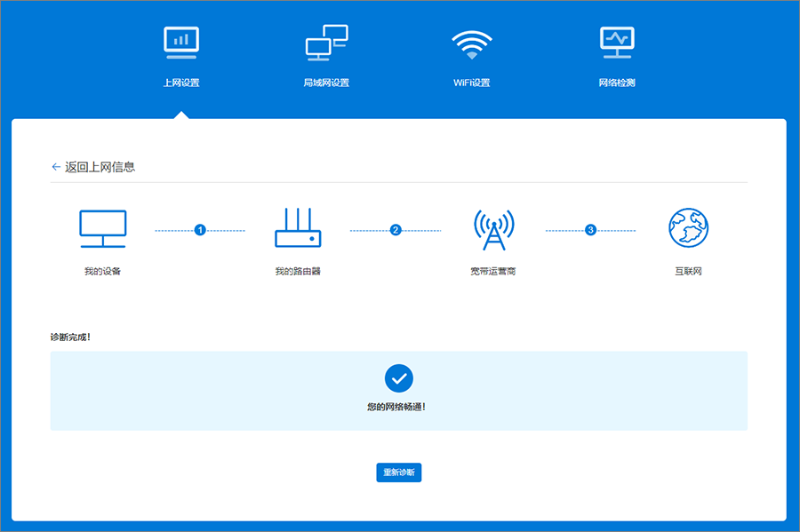Switch to the 局域网设置 tab label
Image resolution: width=800 pixels, height=532 pixels.
click(326, 83)
